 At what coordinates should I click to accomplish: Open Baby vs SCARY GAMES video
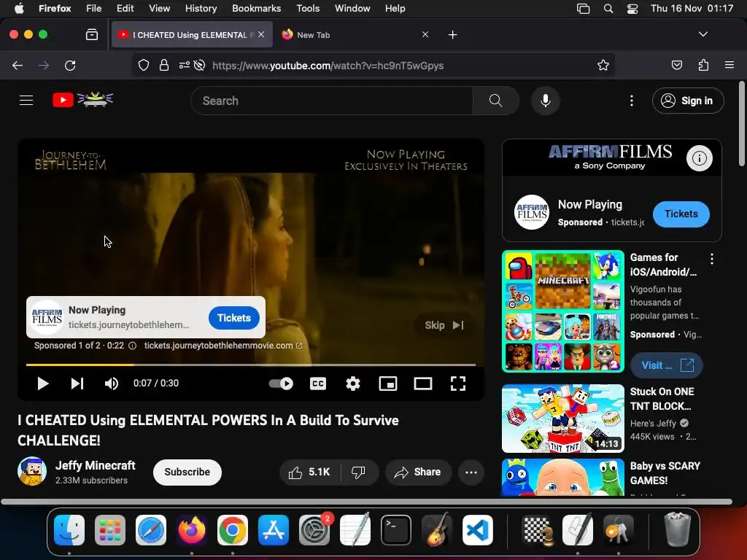point(563,477)
